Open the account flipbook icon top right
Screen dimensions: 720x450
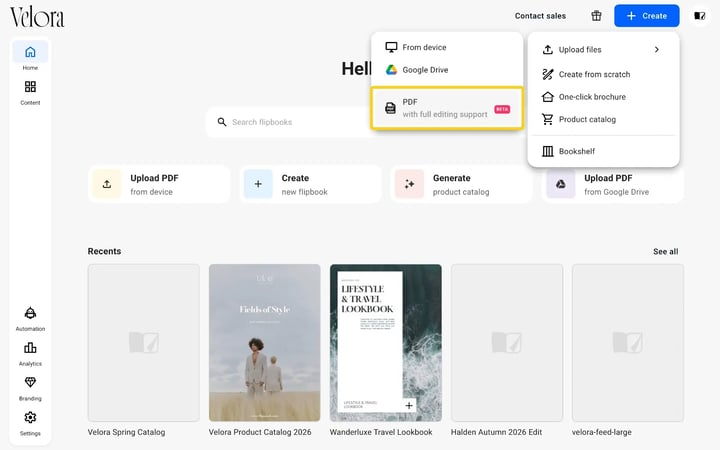point(699,16)
